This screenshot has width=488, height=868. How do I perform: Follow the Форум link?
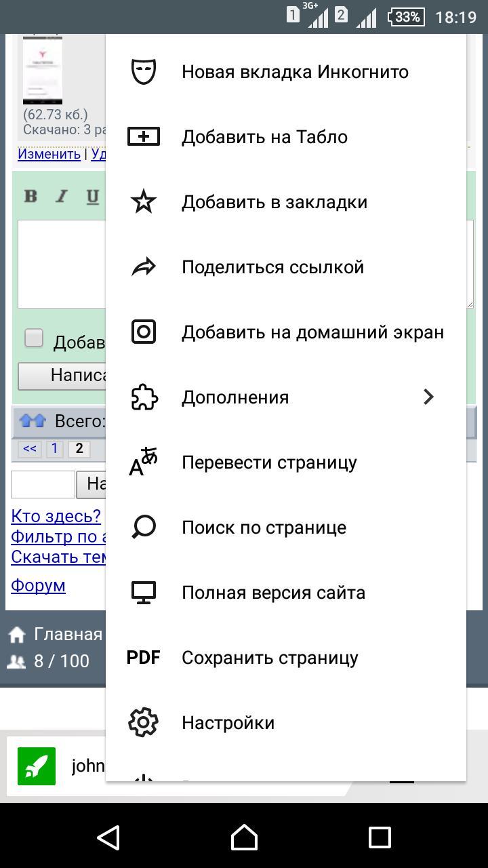[38, 585]
